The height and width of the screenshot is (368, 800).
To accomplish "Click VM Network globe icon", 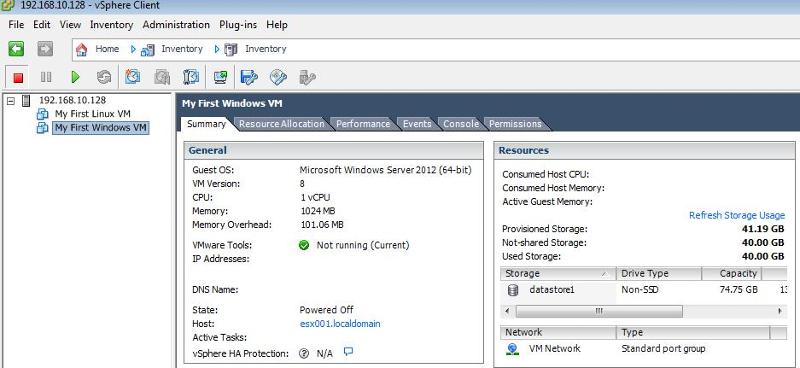I will [513, 349].
